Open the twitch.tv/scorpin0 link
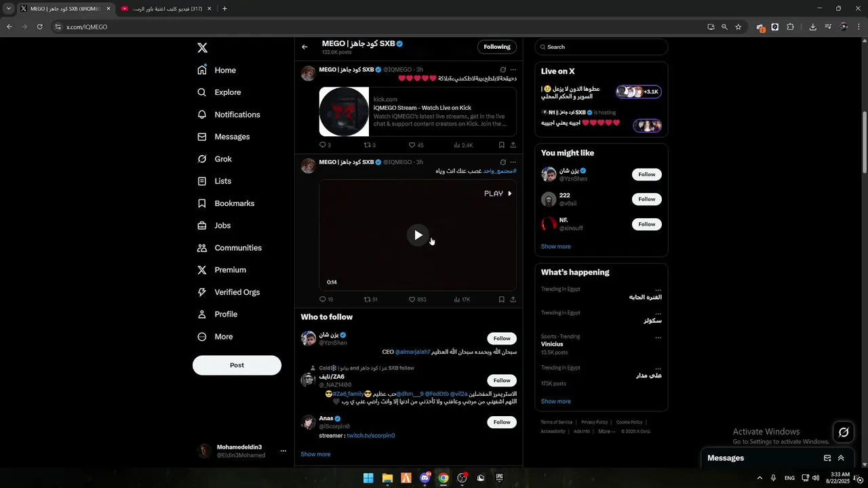 pyautogui.click(x=370, y=436)
